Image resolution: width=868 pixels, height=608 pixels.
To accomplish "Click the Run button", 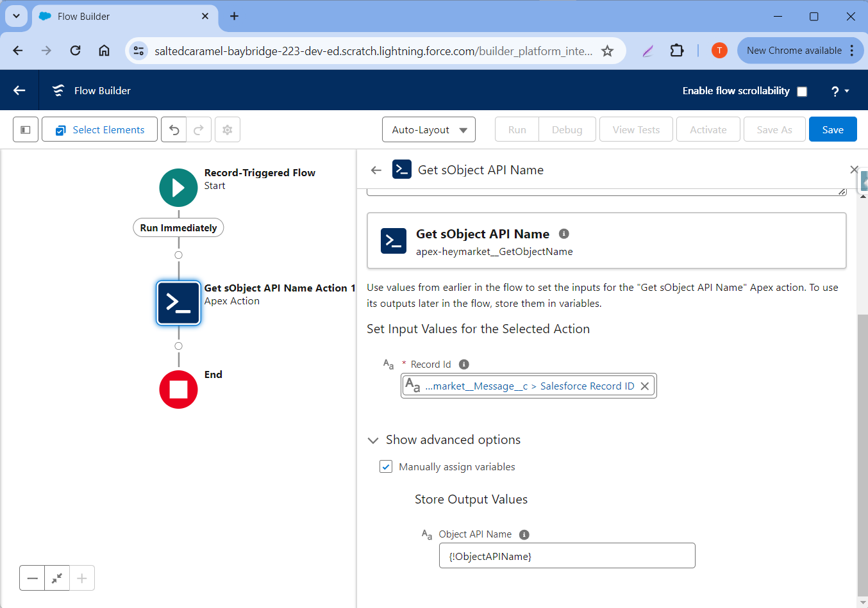I will pos(517,129).
